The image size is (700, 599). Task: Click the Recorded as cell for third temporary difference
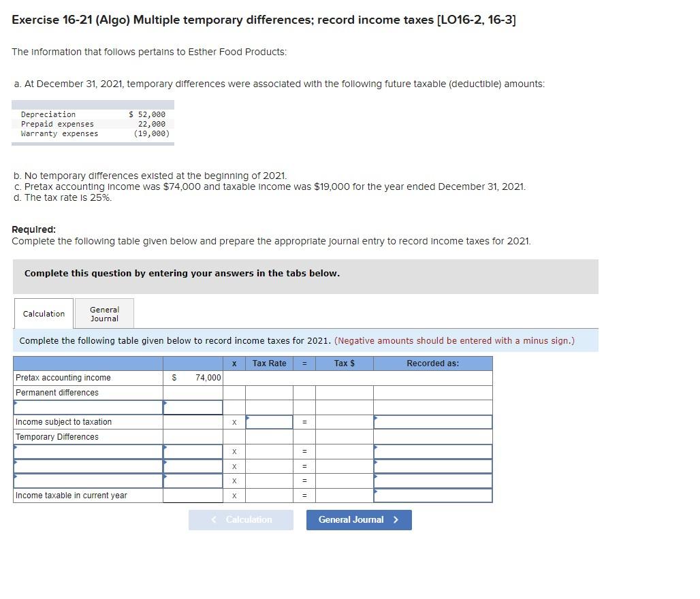[x=432, y=481]
